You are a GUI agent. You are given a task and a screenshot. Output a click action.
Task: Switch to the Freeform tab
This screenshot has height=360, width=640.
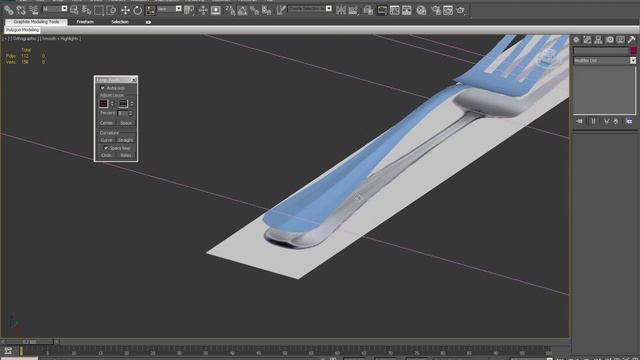pyautogui.click(x=85, y=22)
